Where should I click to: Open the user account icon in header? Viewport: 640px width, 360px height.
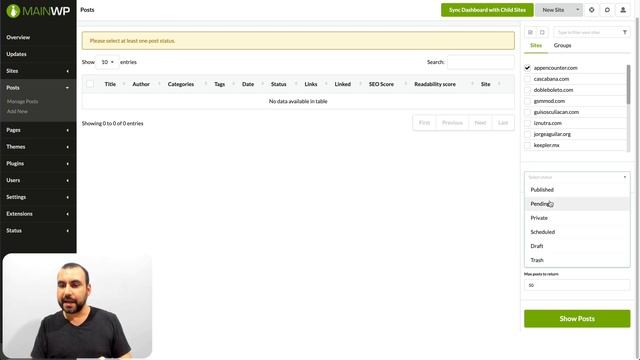pos(623,10)
